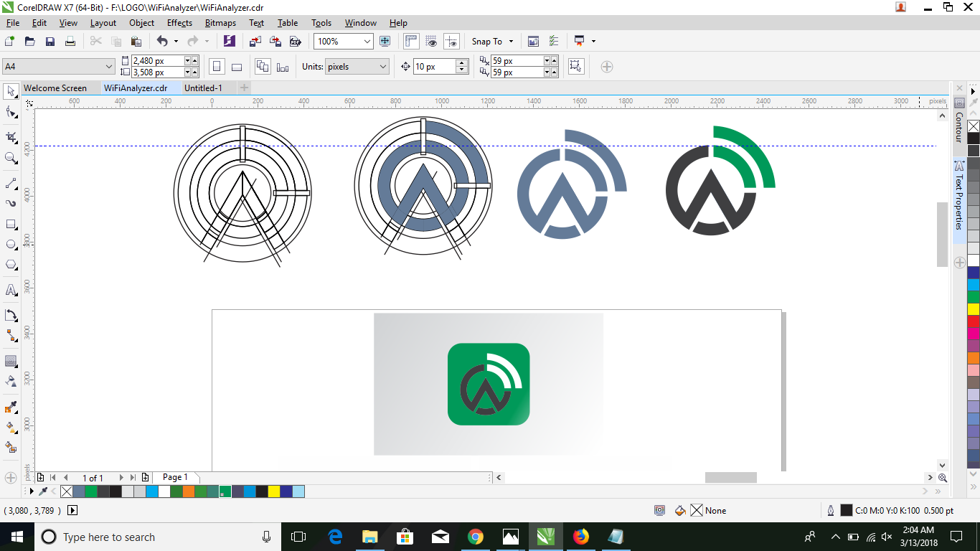
Task: Select the Pick tool
Action: tap(11, 91)
